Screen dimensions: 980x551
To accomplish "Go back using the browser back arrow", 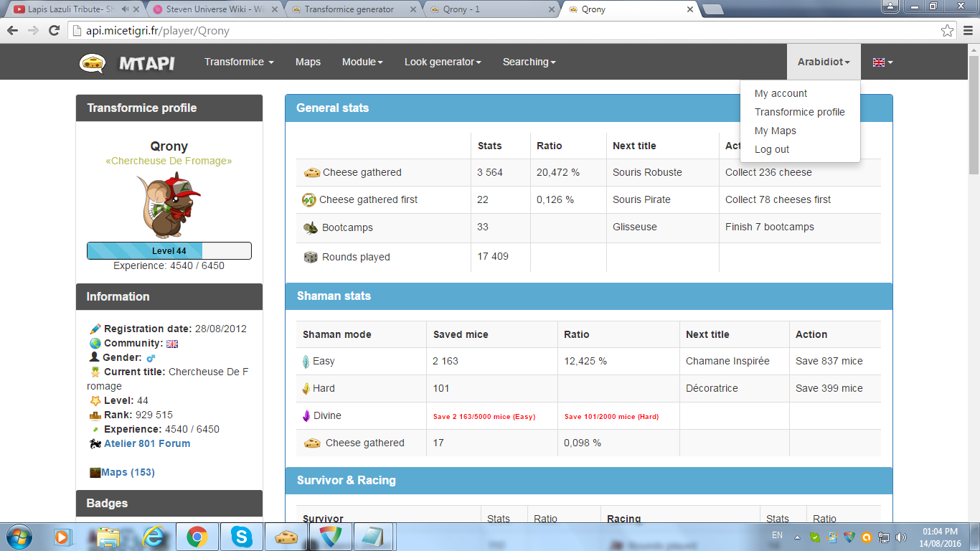I will tap(13, 31).
